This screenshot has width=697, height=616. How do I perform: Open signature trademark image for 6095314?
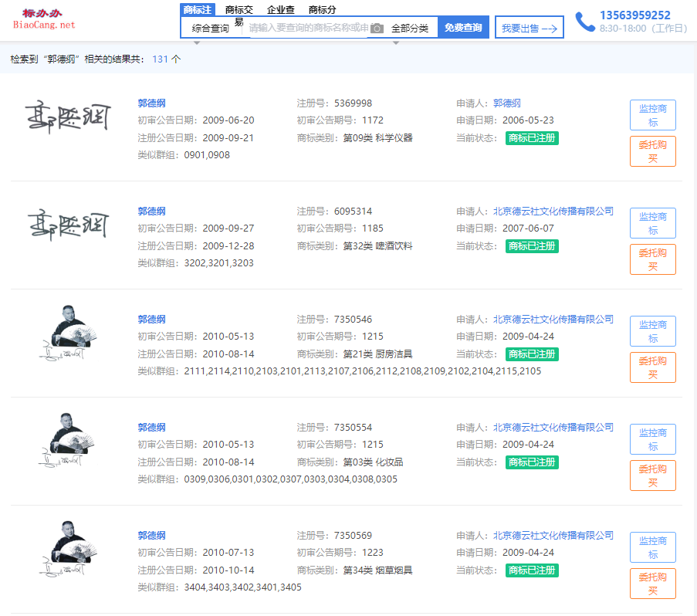point(68,225)
